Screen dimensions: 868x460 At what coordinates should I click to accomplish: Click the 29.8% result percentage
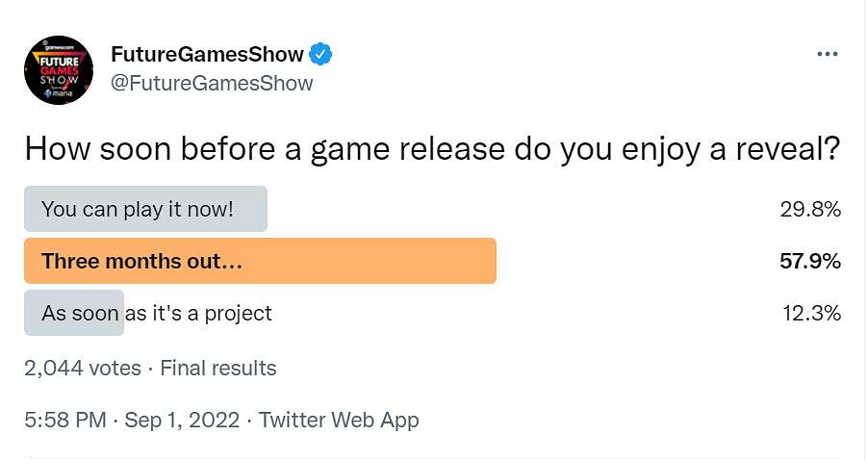click(810, 209)
